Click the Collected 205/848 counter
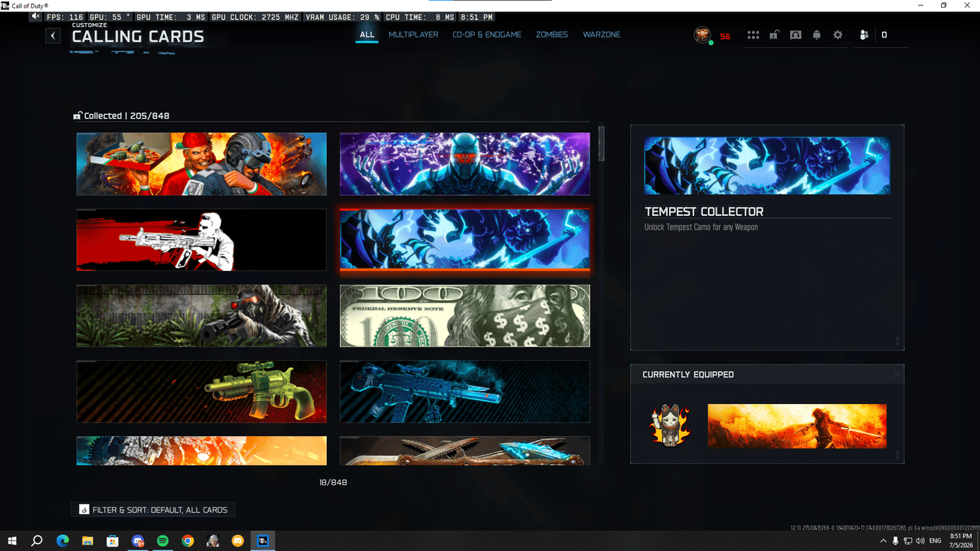 pyautogui.click(x=126, y=116)
